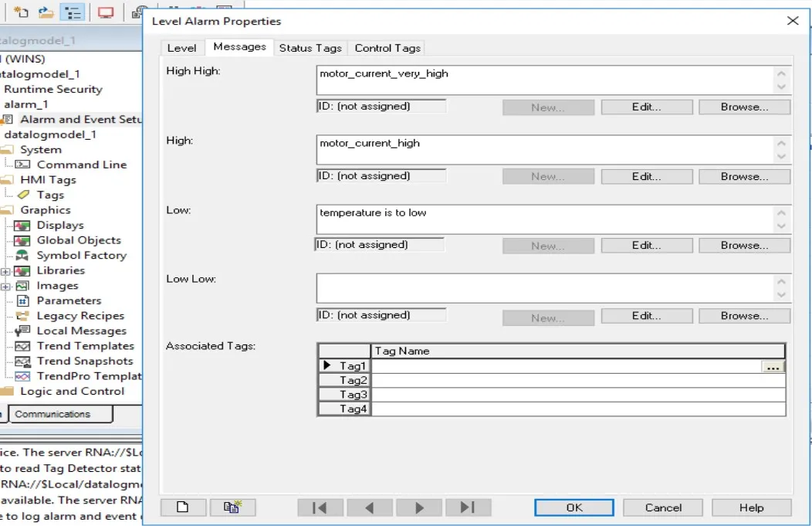Click the Legacy Recipes icon
Screen dimensions: 812x526
click(x=22, y=316)
